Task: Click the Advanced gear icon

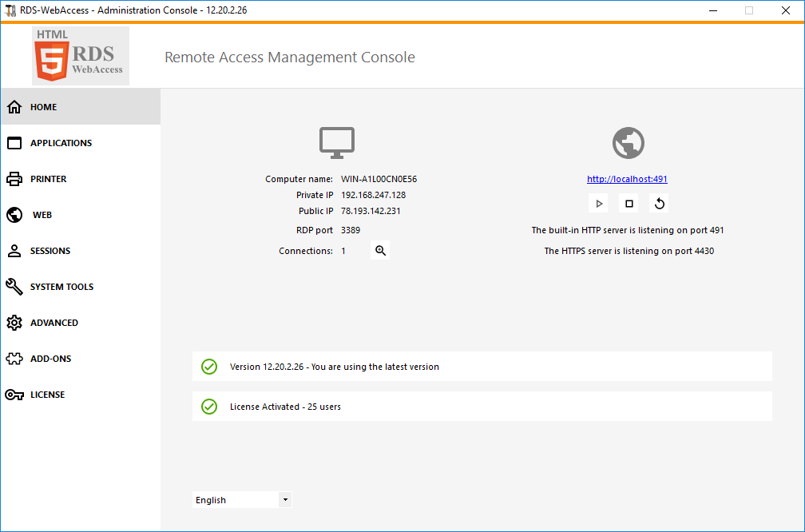Action: tap(14, 323)
